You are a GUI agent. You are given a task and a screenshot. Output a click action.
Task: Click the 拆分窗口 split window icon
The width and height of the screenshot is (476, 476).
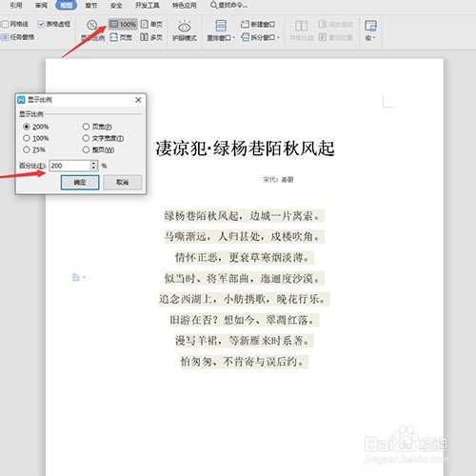[245, 37]
